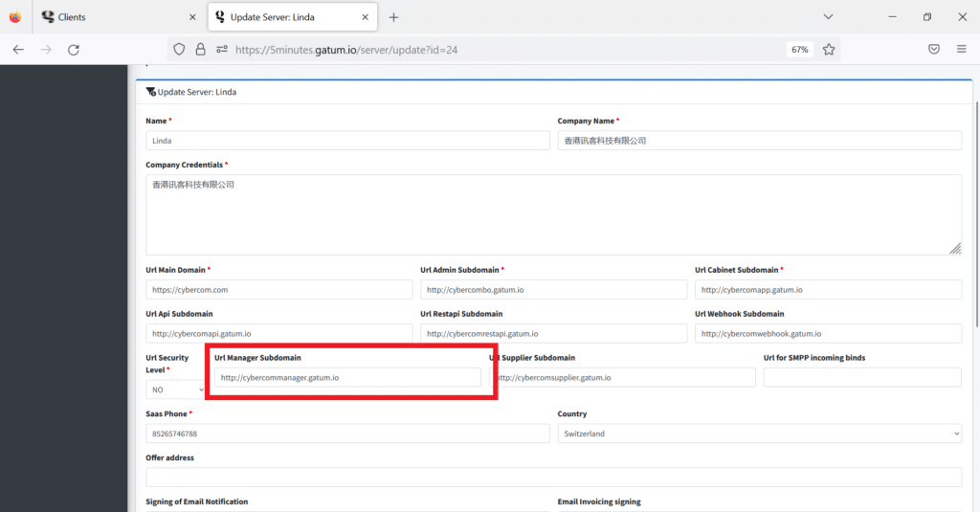Click the Saas Phone field
This screenshot has width=980, height=512.
tap(347, 434)
